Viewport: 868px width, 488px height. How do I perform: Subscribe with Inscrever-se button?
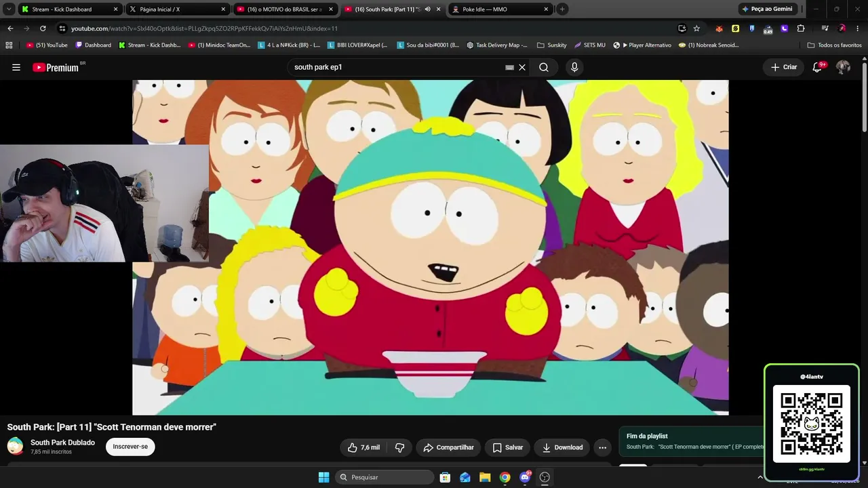[x=130, y=447]
